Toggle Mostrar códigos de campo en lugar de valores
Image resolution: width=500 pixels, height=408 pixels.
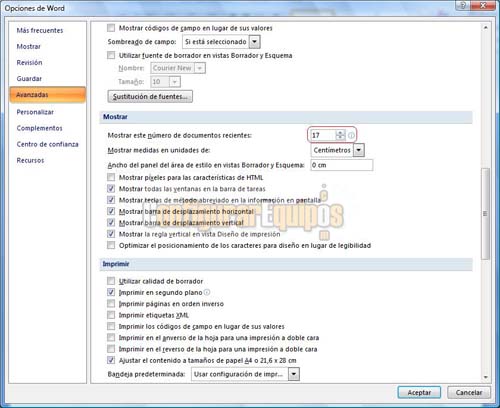(111, 28)
